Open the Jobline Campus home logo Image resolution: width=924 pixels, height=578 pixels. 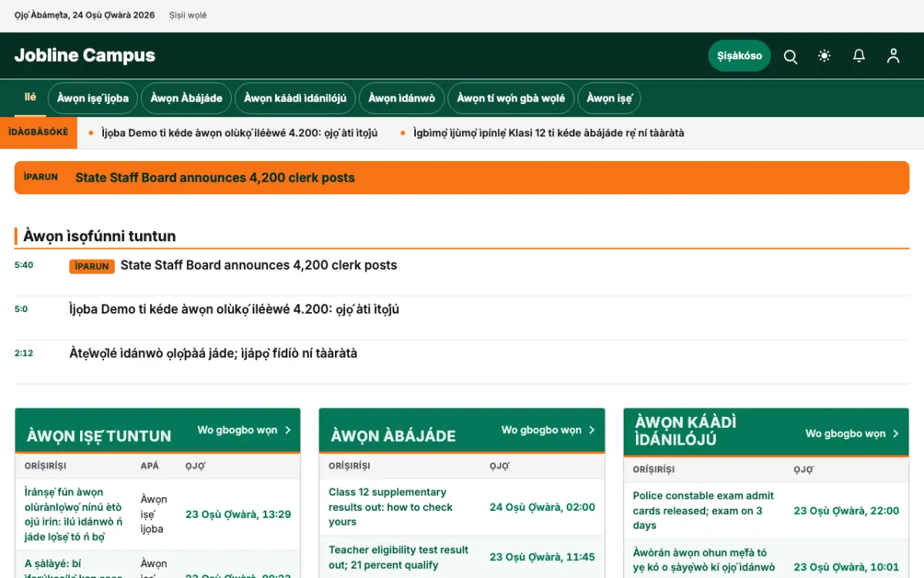(85, 55)
